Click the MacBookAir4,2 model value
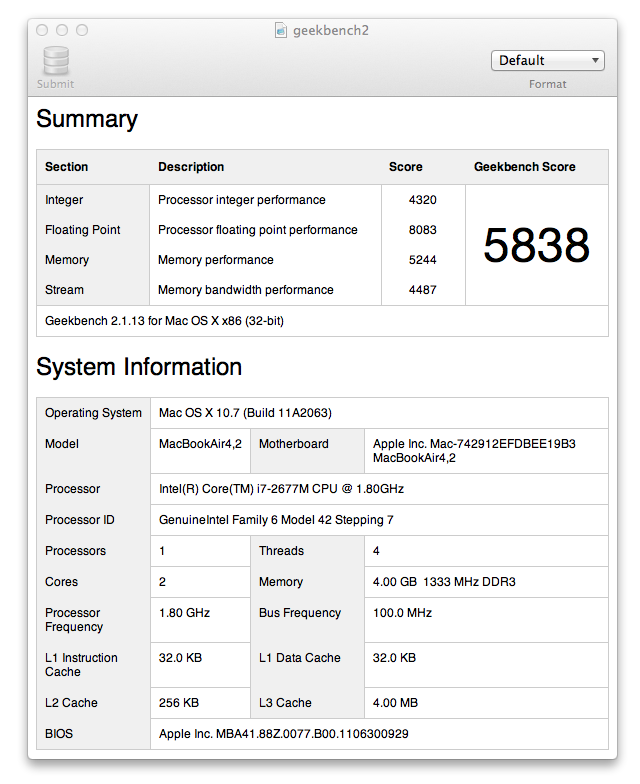Screen dimensions: 640x784 click(200, 444)
